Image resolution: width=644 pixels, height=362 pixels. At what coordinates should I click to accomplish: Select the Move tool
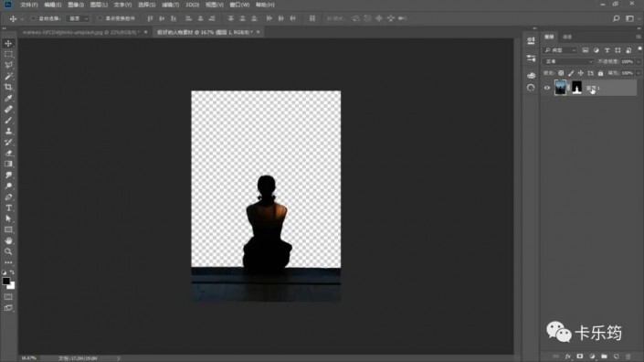click(8, 43)
